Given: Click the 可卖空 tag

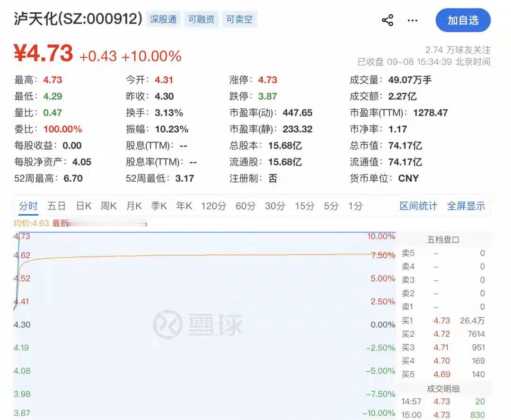Looking at the screenshot, I should pos(239,19).
